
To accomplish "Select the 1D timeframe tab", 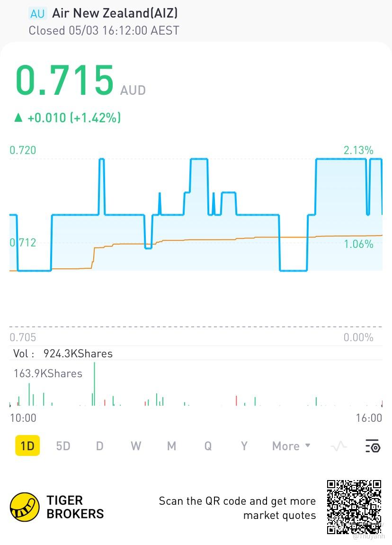I will click(27, 446).
